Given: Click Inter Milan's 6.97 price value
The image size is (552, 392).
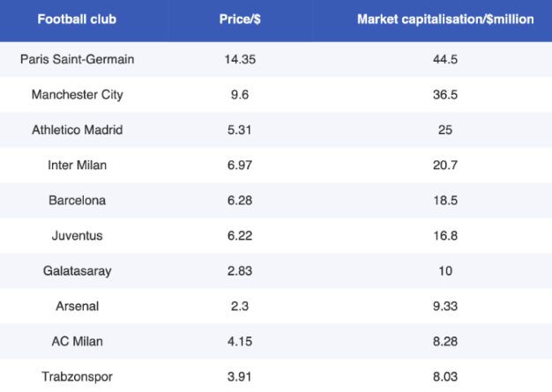Looking at the screenshot, I should [x=238, y=165].
